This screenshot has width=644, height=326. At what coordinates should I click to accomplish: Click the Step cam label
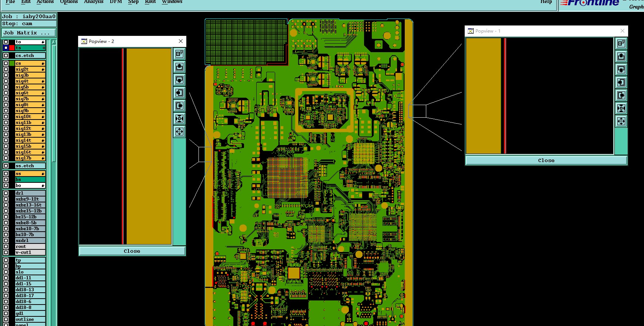click(x=29, y=24)
